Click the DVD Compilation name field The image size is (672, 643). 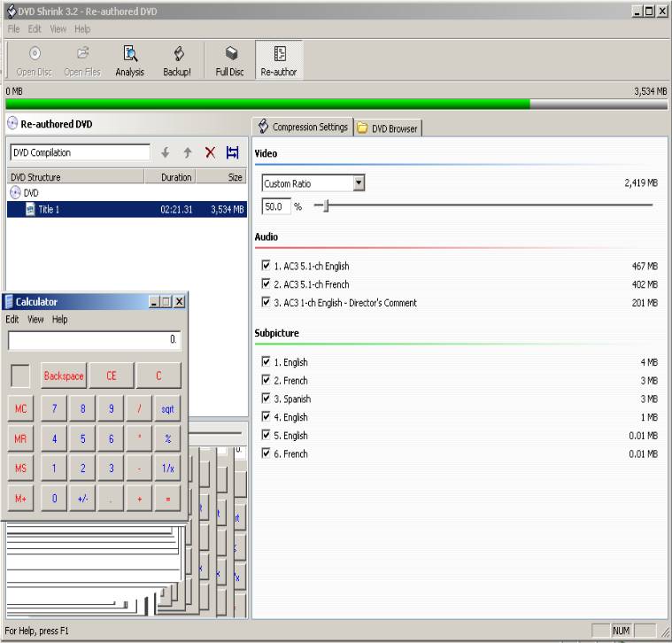pyautogui.click(x=81, y=152)
